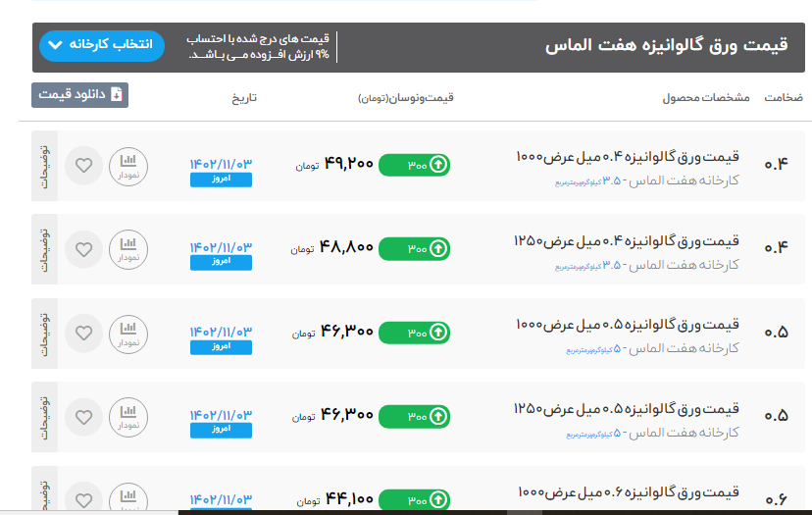The image size is (812, 515).
Task: Open chart icon for 0.5 mm width 1250 row
Action: click(x=127, y=416)
